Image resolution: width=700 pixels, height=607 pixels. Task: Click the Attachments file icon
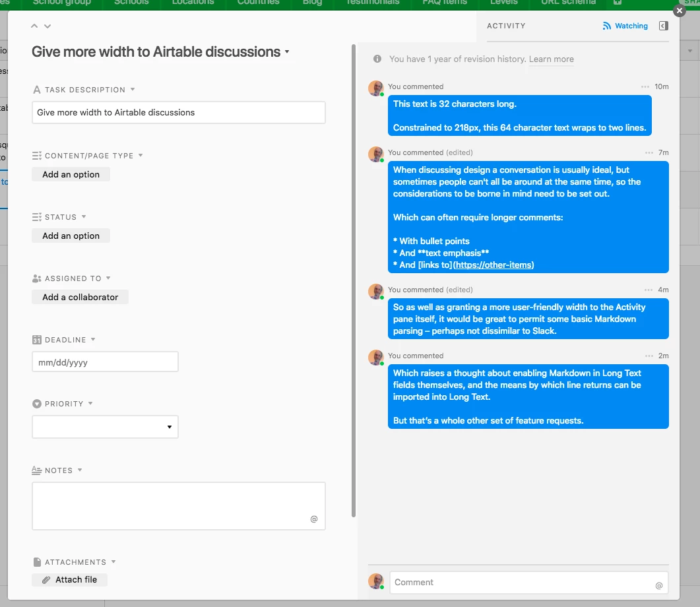[x=37, y=562]
